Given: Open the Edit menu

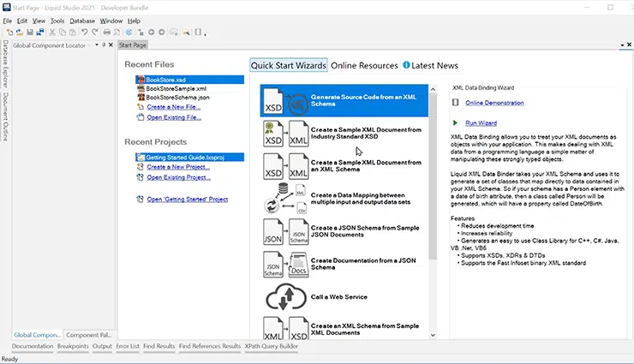Looking at the screenshot, I should coord(21,21).
